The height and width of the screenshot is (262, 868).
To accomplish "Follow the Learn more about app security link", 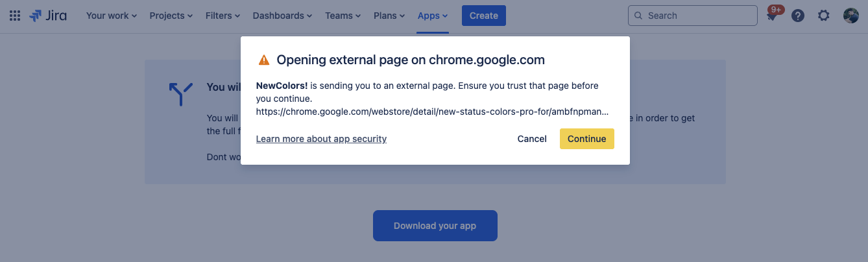I will point(321,139).
